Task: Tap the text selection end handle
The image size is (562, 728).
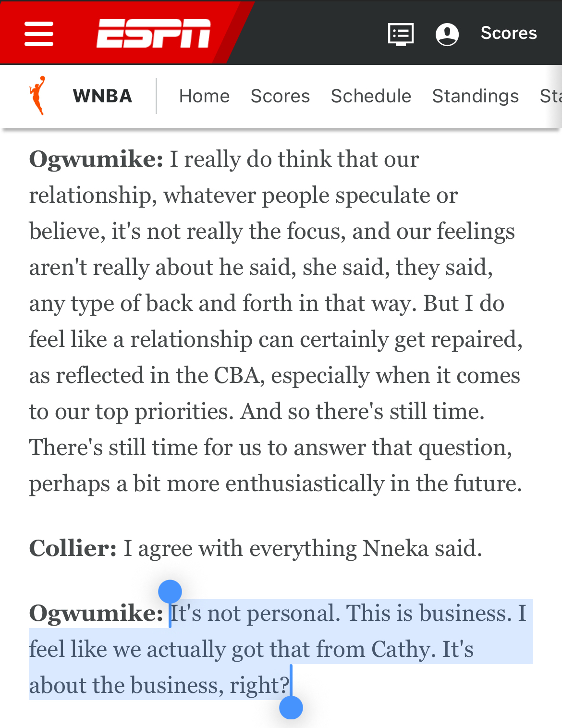Action: tap(291, 707)
